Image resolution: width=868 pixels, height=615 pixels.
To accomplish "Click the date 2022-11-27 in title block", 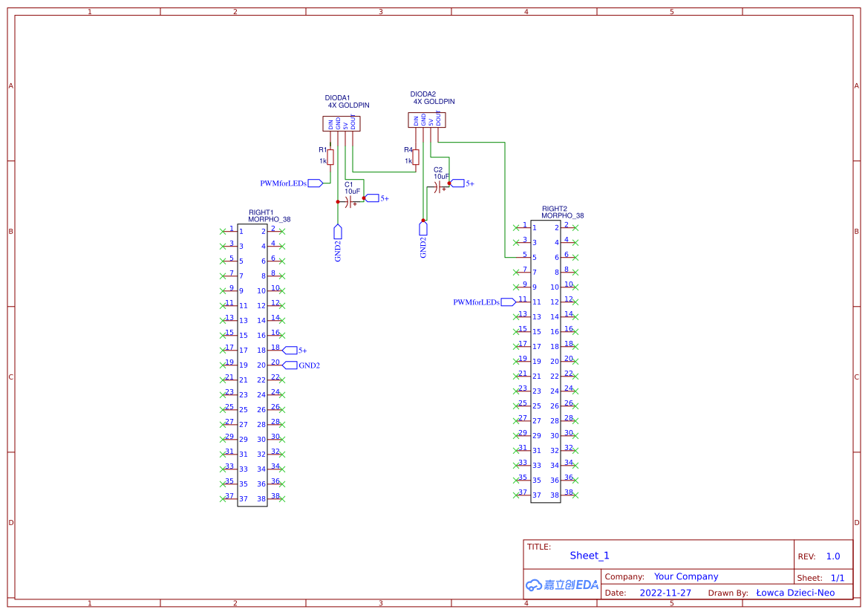I will pyautogui.click(x=666, y=592).
